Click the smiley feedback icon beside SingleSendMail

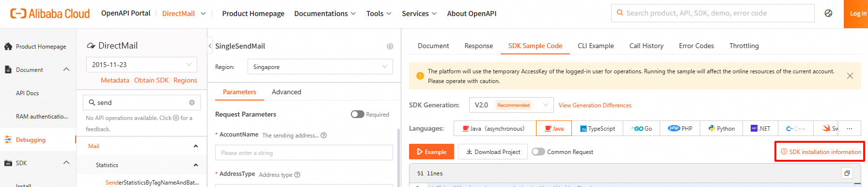click(x=390, y=47)
